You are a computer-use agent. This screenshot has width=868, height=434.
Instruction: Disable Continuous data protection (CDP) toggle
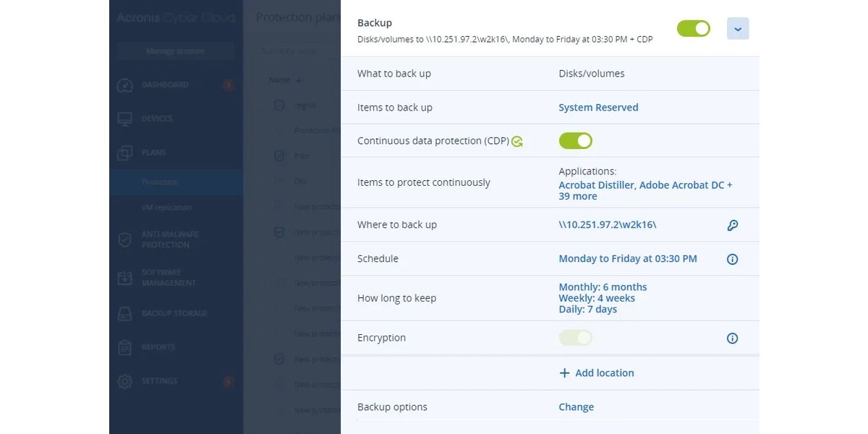pyautogui.click(x=575, y=141)
